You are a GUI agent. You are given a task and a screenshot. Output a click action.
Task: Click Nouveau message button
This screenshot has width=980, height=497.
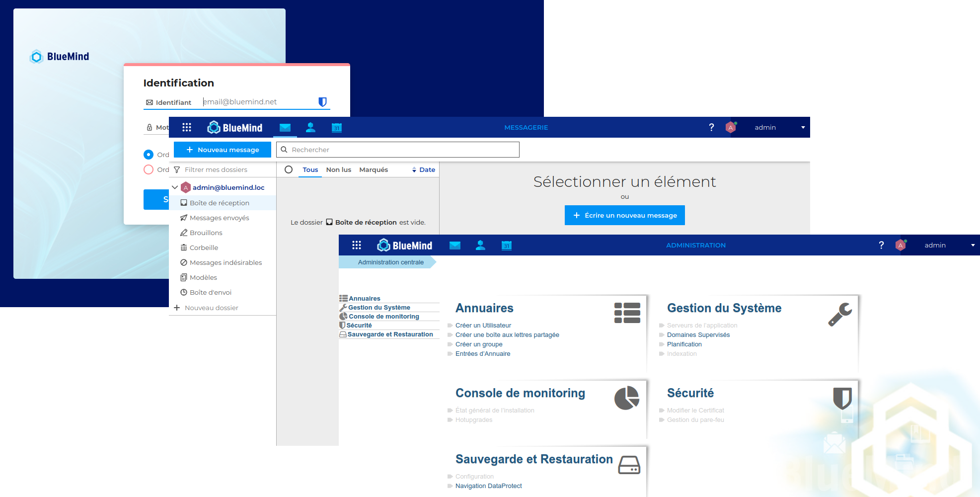coord(223,150)
